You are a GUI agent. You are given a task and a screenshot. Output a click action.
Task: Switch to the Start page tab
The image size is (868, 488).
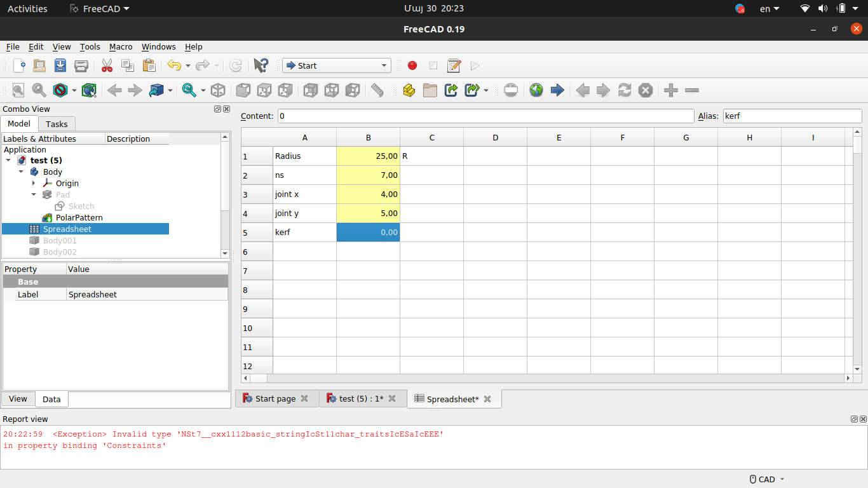(x=276, y=399)
